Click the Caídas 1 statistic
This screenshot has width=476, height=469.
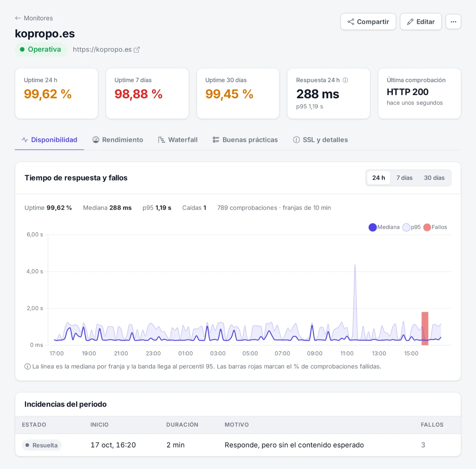(x=194, y=208)
